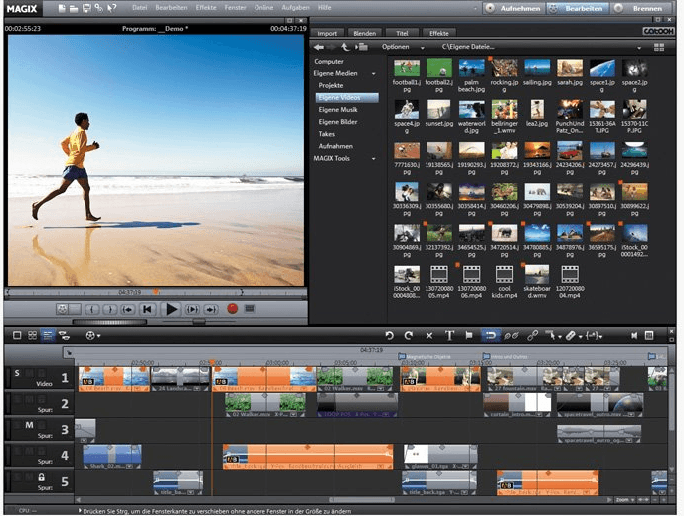Click the context help cursor icon
The height and width of the screenshot is (516, 684).
(x=112, y=8)
